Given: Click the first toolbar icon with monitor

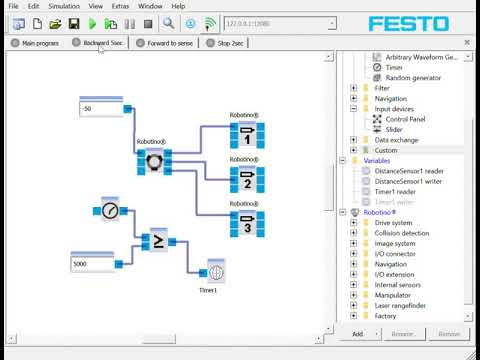Looking at the screenshot, I should point(18,24).
